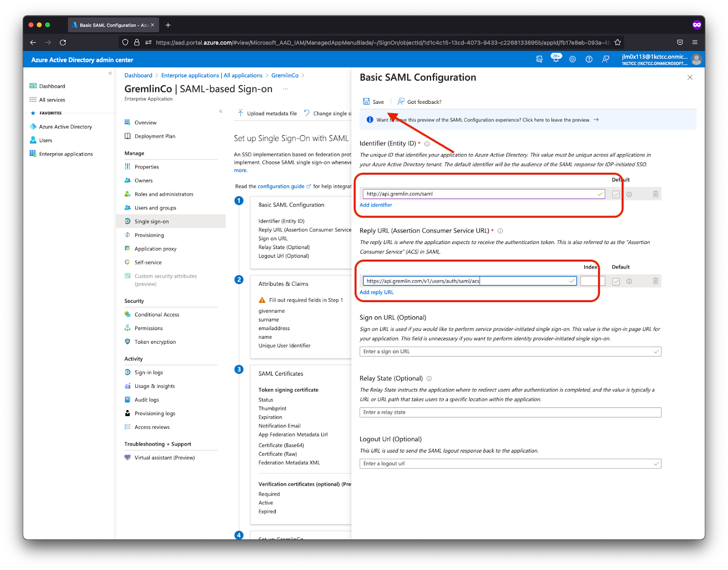Click the Add reply URL link
The height and width of the screenshot is (570, 728).
pos(376,292)
